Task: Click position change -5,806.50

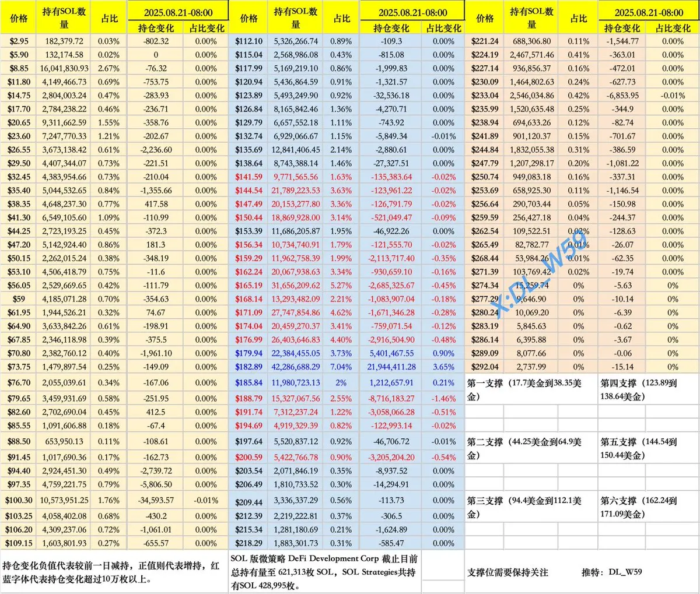Action: pos(156,484)
